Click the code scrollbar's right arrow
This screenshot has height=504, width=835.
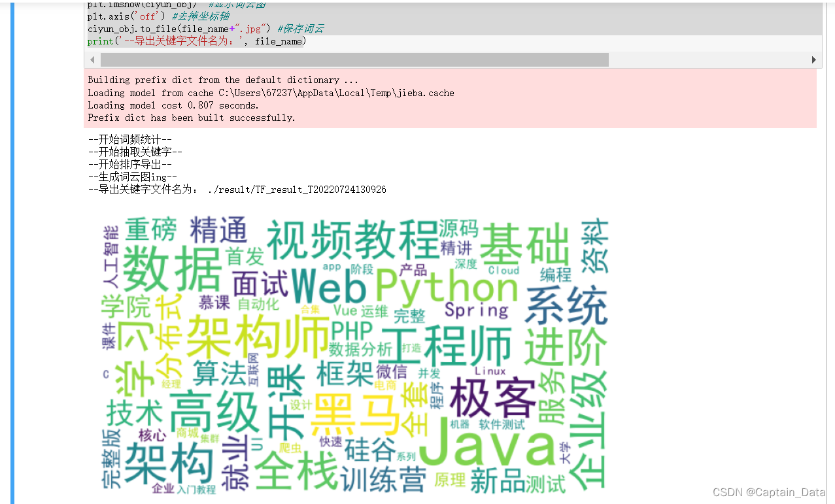click(814, 60)
